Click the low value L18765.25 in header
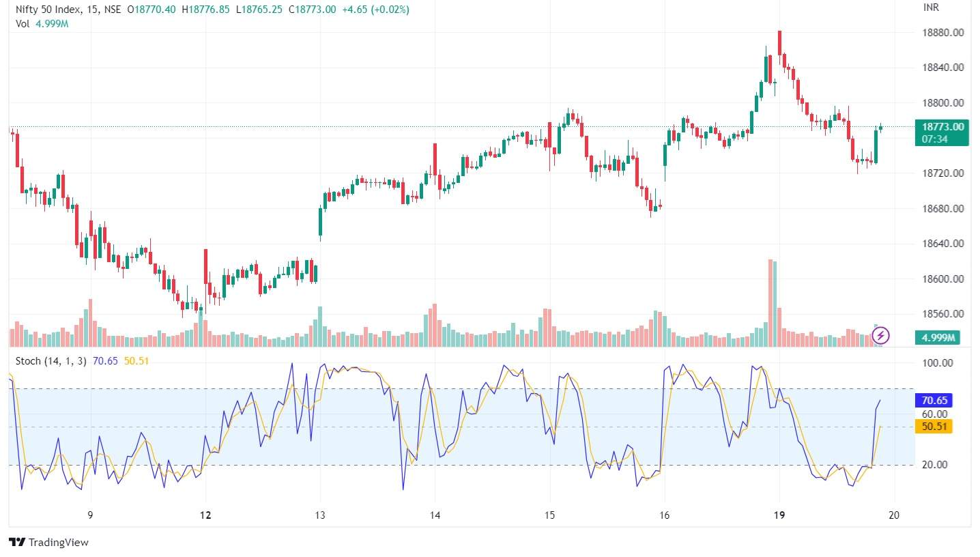This screenshot has height=557, width=980. (x=260, y=10)
